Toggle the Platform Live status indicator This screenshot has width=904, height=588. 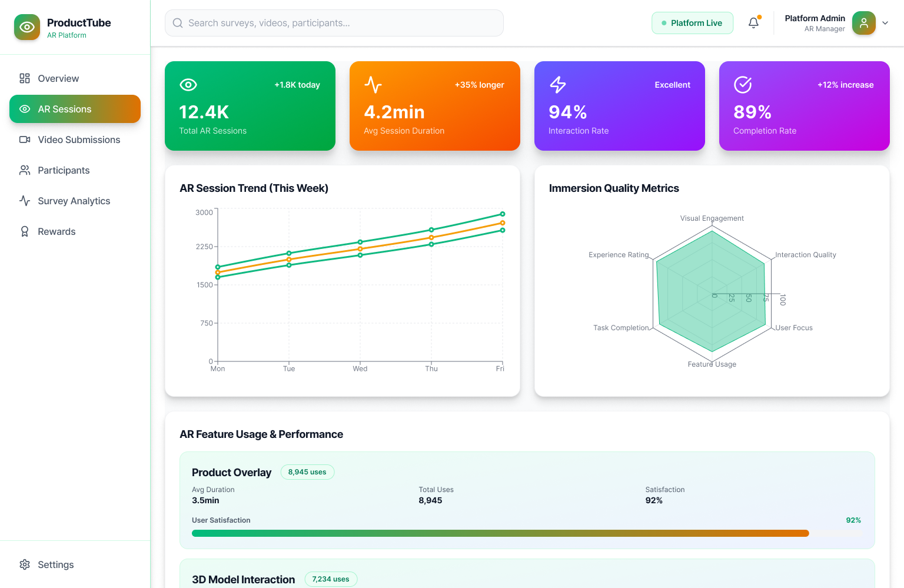(x=693, y=22)
